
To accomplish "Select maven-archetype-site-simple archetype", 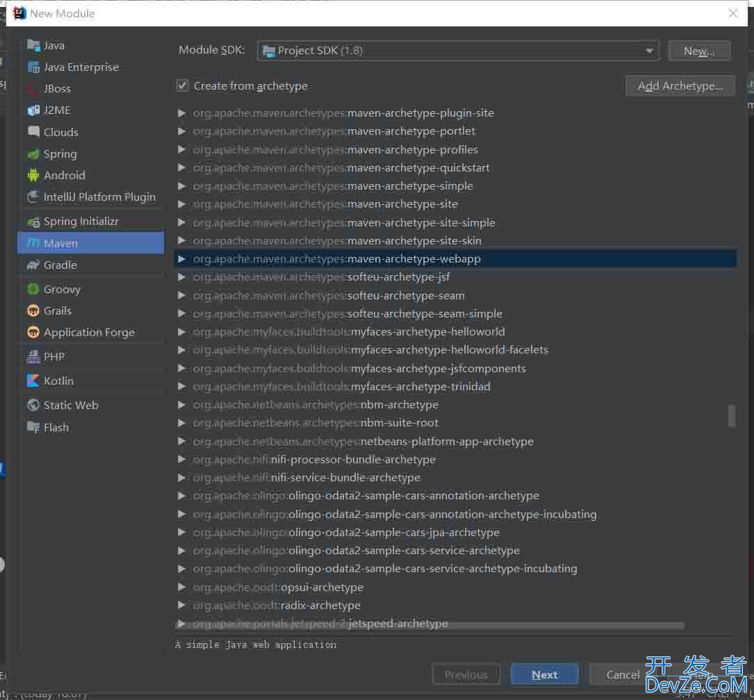I will pos(455,223).
